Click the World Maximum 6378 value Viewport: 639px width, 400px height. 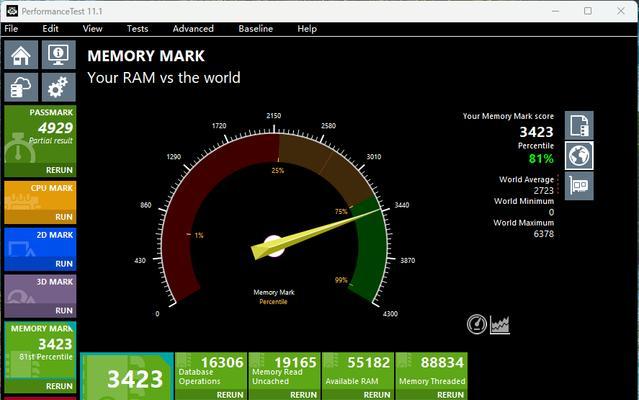[544, 234]
